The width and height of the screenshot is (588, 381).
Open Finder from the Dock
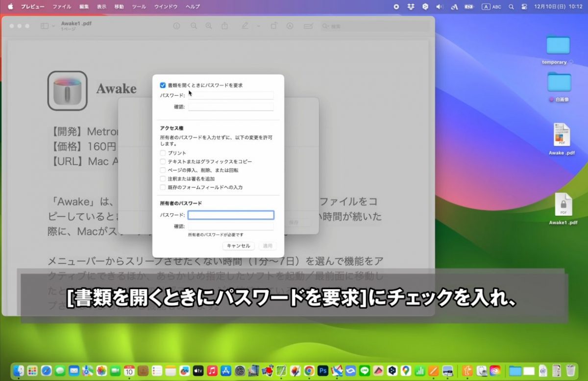tap(19, 371)
